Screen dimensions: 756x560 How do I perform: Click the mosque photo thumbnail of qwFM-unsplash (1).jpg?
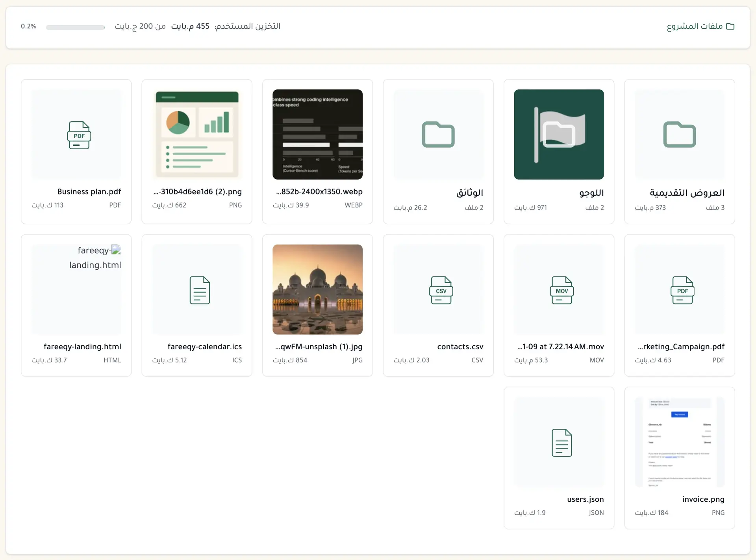(317, 289)
